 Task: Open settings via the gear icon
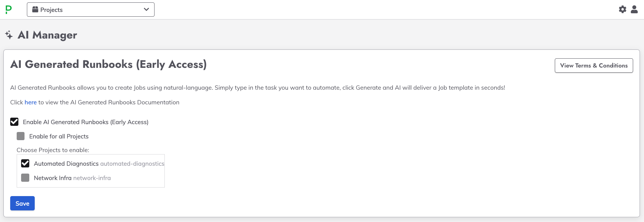tap(623, 9)
